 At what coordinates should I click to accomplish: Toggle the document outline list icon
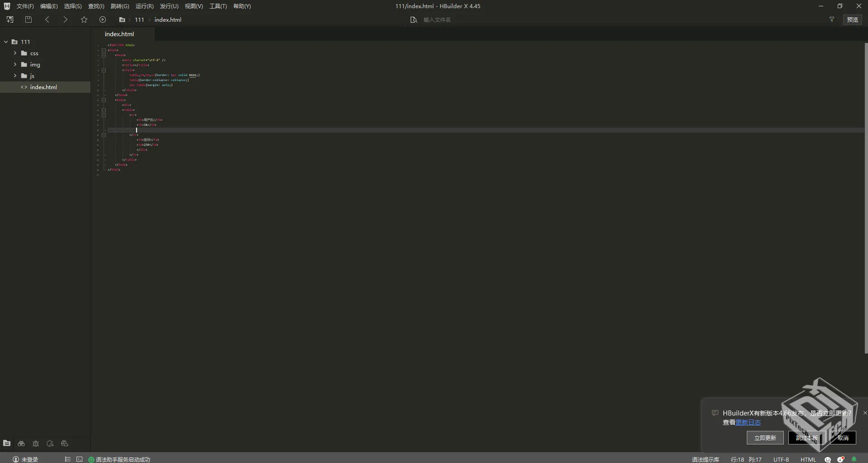click(x=67, y=459)
